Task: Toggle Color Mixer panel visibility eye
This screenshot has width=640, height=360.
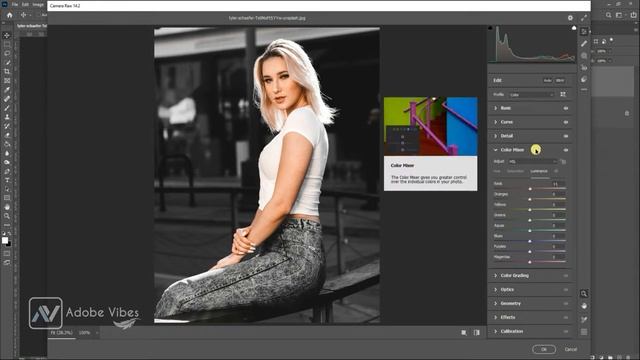Action: [x=566, y=150]
